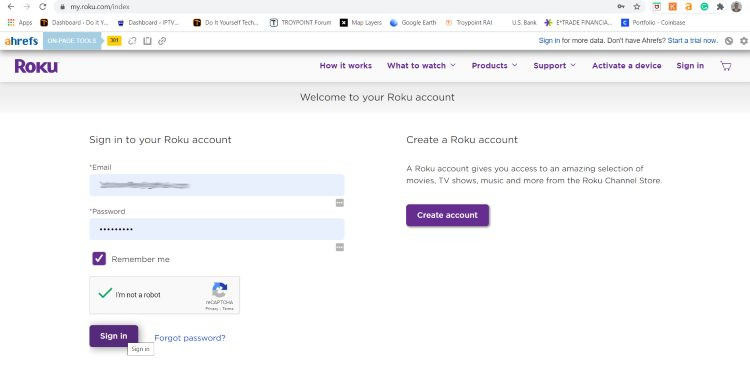Click the Start a trial now link
750x390 pixels.
coord(693,41)
